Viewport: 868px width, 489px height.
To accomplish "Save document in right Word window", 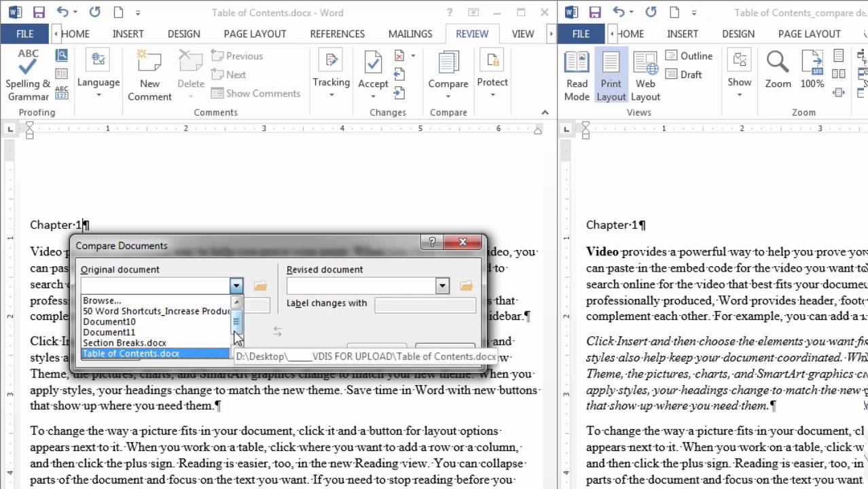I will (x=594, y=12).
